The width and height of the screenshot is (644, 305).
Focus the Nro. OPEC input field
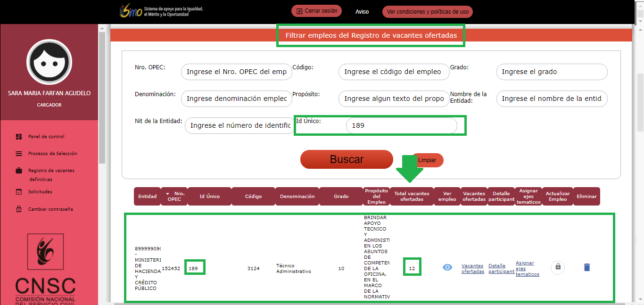point(236,72)
